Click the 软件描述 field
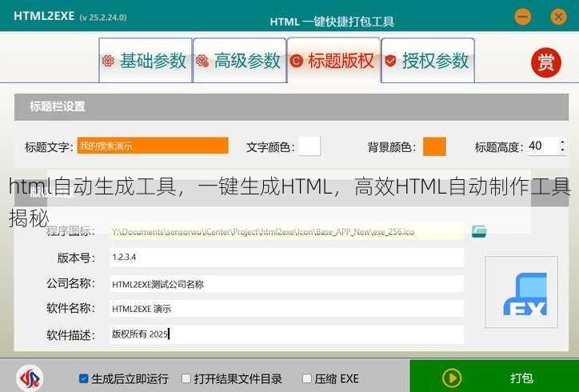The image size is (579, 392). [286, 334]
